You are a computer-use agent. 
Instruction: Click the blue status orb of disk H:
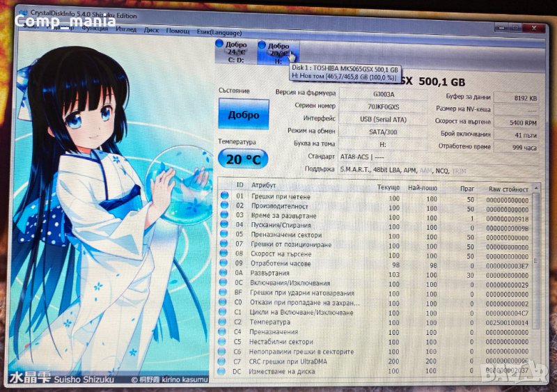tap(262, 45)
